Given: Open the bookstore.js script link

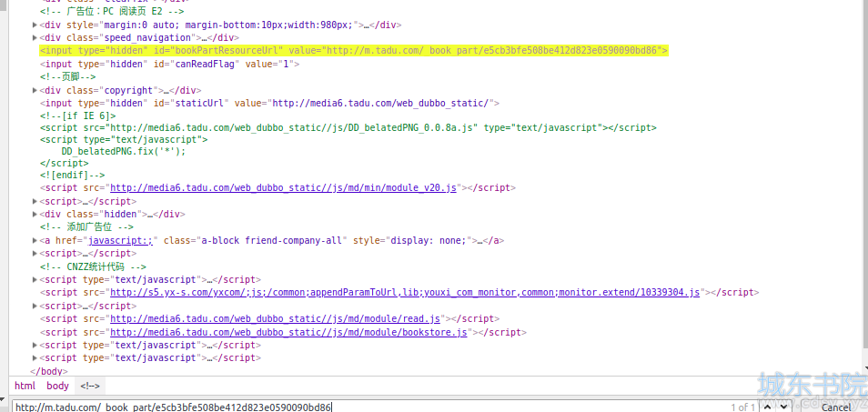Looking at the screenshot, I should click(289, 332).
